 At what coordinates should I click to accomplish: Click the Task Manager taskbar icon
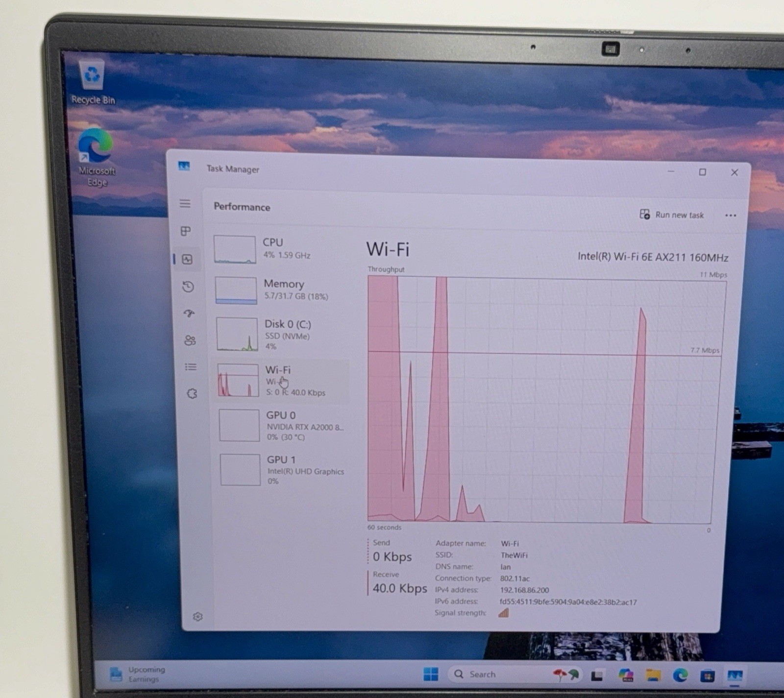[735, 676]
